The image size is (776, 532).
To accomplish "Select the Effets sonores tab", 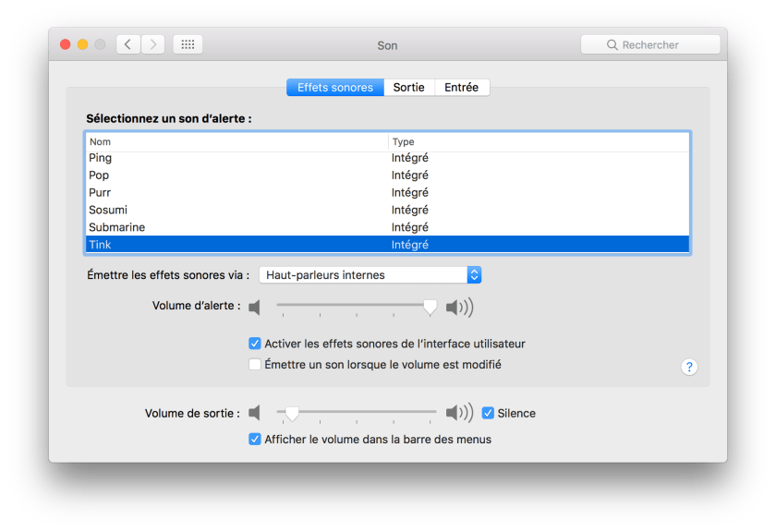I will (334, 88).
